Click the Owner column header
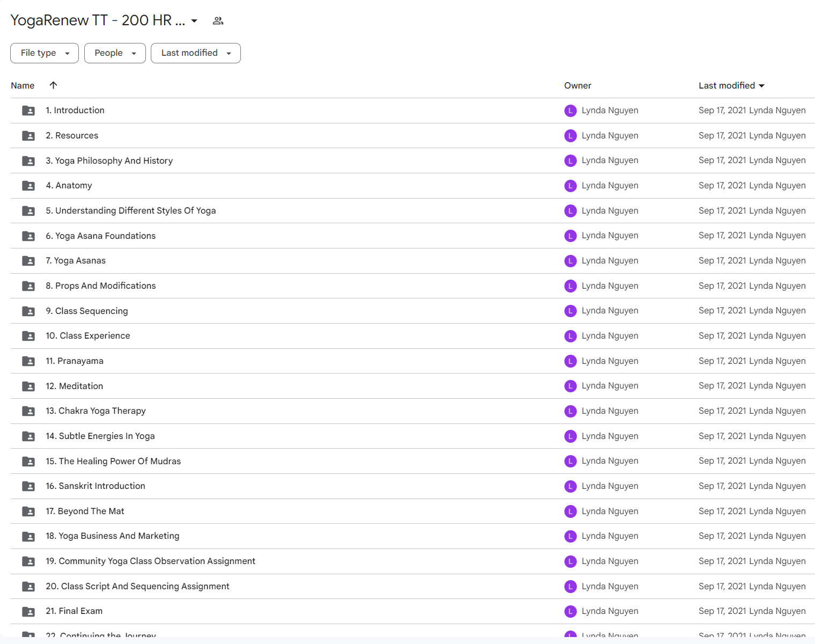815x644 pixels. [578, 85]
